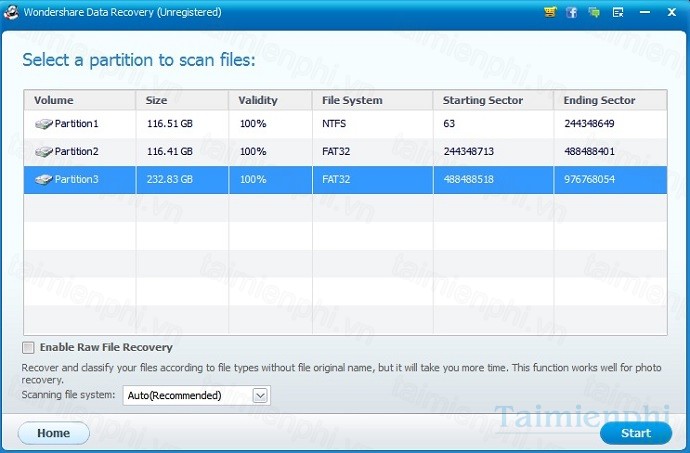690x453 pixels.
Task: Open the Scanning file system dropdown
Action: [x=197, y=395]
